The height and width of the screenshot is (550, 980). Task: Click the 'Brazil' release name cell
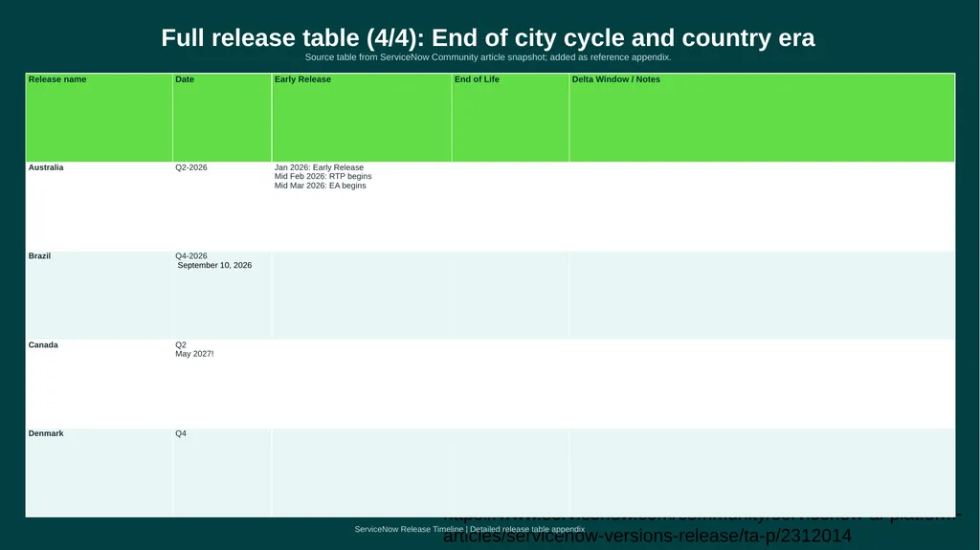[99, 295]
